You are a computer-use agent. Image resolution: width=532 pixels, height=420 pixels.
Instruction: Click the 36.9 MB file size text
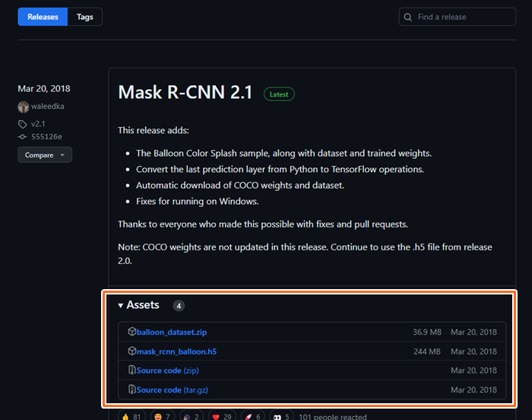point(427,332)
